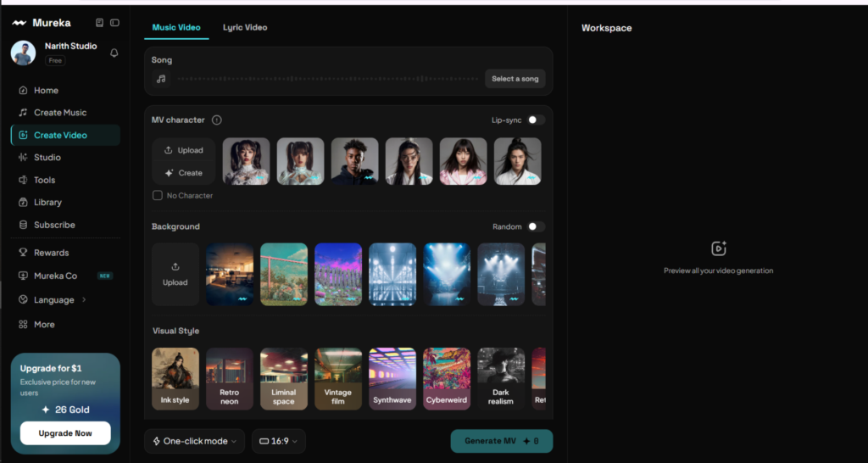The image size is (868, 463).
Task: Click the Generate MV button
Action: click(x=502, y=442)
